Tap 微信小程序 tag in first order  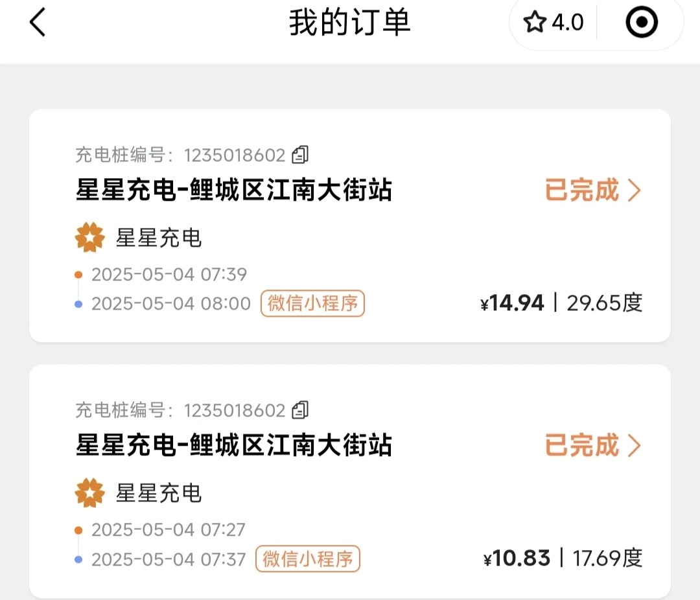point(312,304)
